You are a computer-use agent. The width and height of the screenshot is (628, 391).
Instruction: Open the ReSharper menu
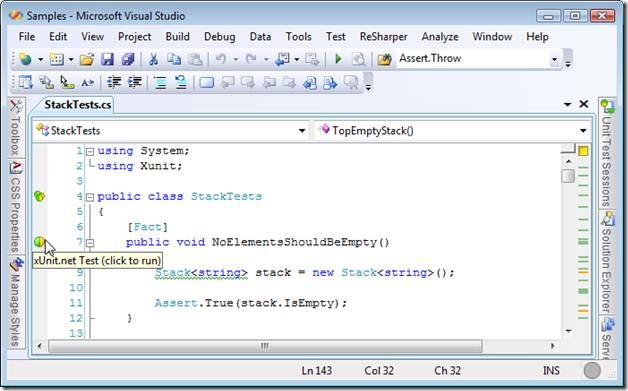(x=383, y=36)
